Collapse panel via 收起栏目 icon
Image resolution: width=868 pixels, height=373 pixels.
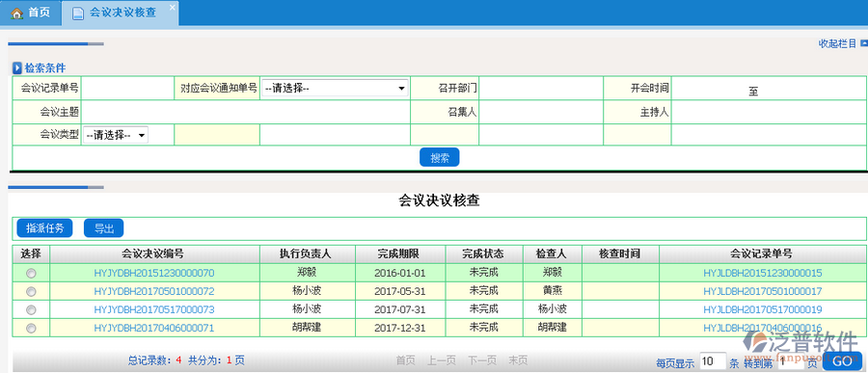click(x=864, y=42)
